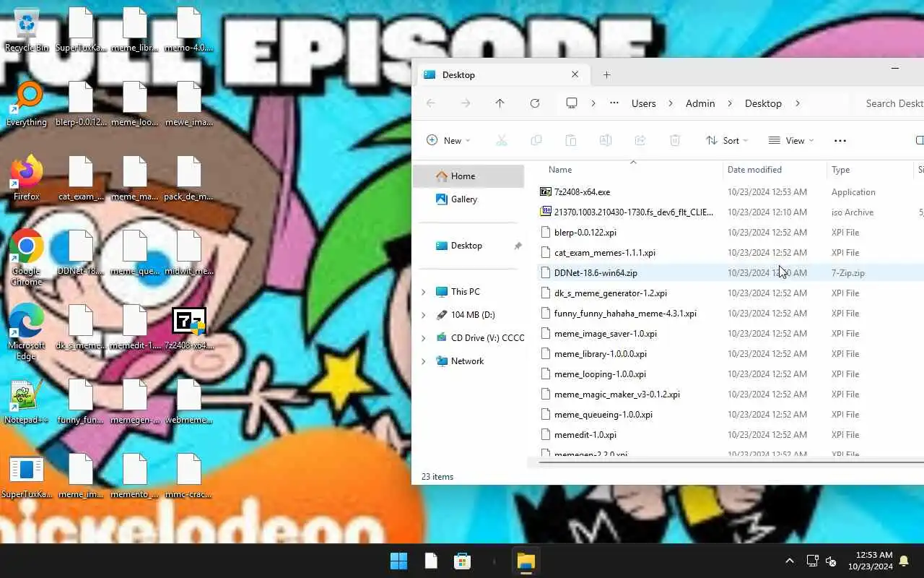Select the blerp-0.0.12 desktop file icon
The height and width of the screenshot is (578, 924).
(x=81, y=105)
